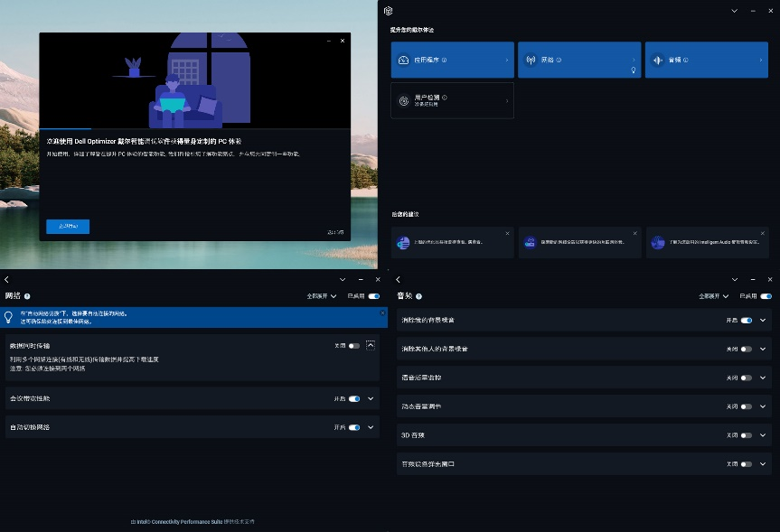Screen dimensions: 780x532
Task: Switch off the 音频 panel 已启用 toggle
Action: coord(766,296)
